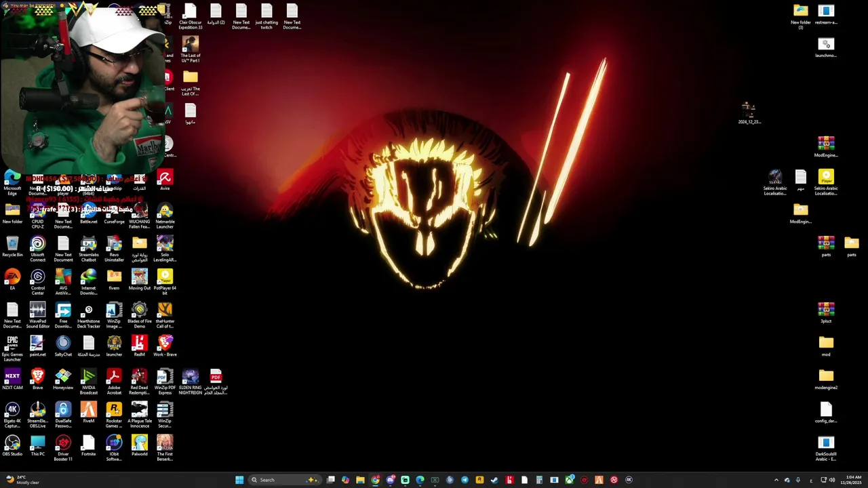
Task: Select The First Berserker game icon
Action: [x=165, y=449]
